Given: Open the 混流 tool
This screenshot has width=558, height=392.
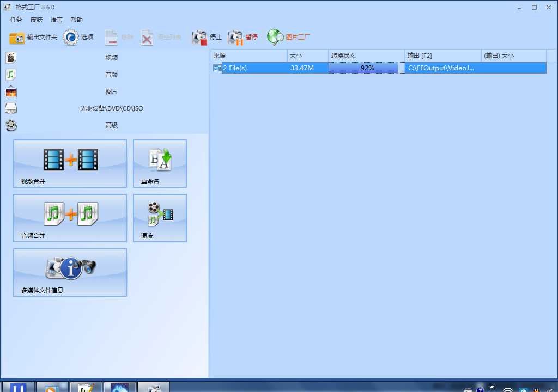Looking at the screenshot, I should [160, 218].
